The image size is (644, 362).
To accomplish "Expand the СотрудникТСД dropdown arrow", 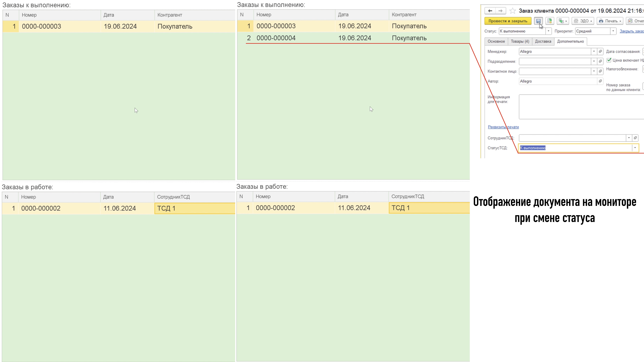I will [x=629, y=138].
